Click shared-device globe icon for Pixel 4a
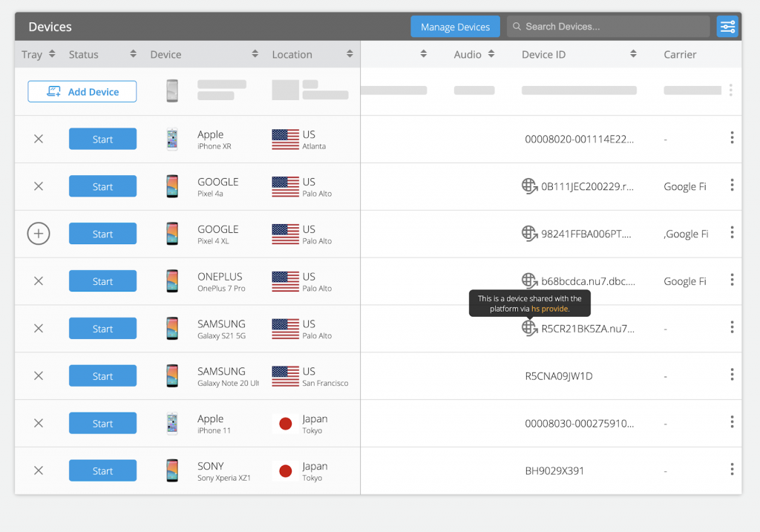This screenshot has height=532, width=760. click(x=529, y=186)
